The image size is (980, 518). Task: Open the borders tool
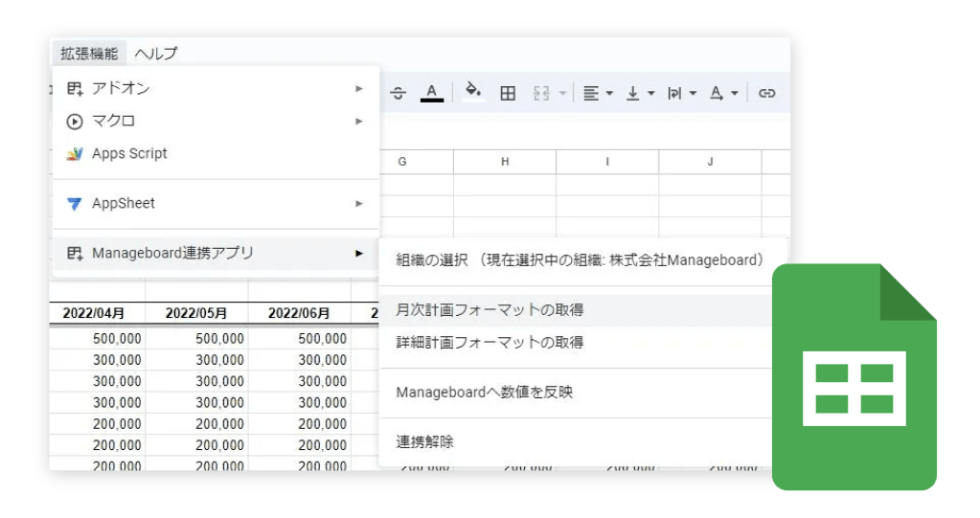(508, 94)
